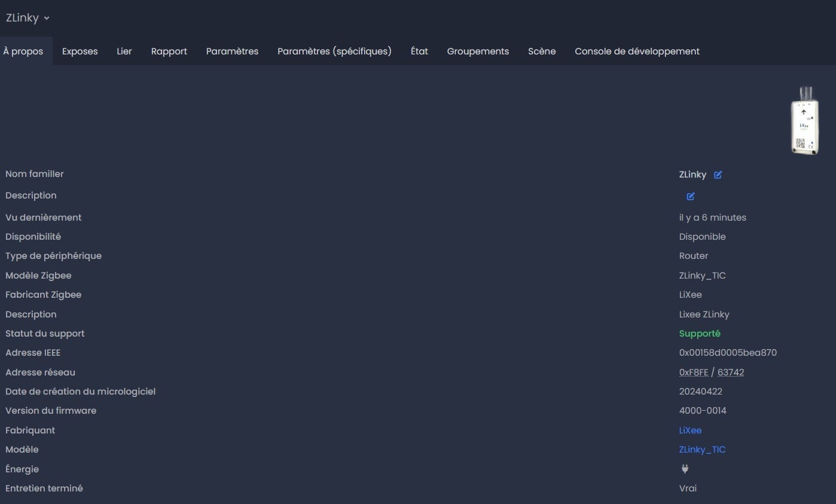836x504 pixels.
Task: Click the 'Statut du support' label
Action: (x=45, y=334)
